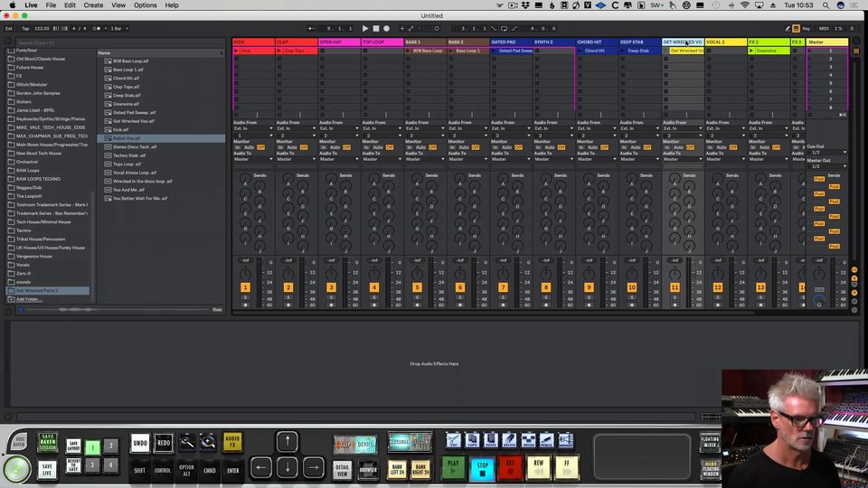Toggle track 13 activator button
This screenshot has height=488, width=868.
pyautogui.click(x=760, y=287)
